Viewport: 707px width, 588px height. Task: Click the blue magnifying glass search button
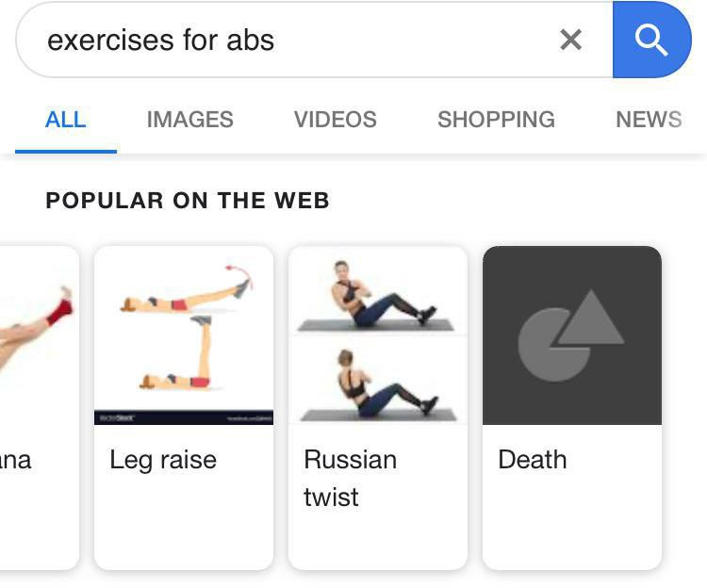click(x=651, y=40)
